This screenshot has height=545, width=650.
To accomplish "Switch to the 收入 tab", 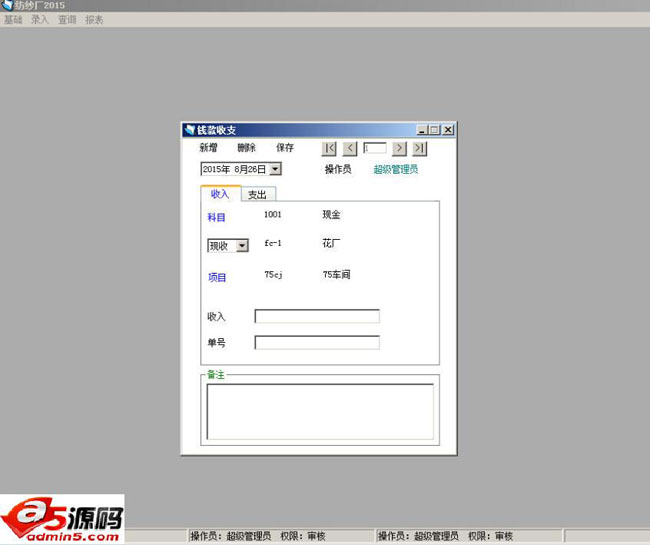I will (220, 194).
